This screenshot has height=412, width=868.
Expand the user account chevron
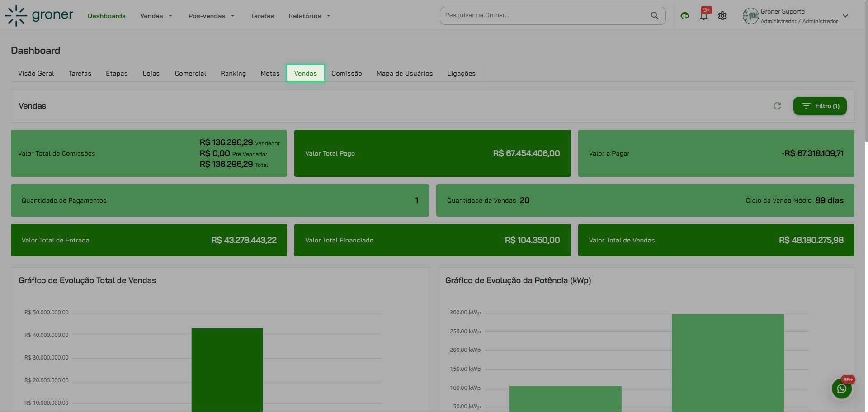point(845,16)
